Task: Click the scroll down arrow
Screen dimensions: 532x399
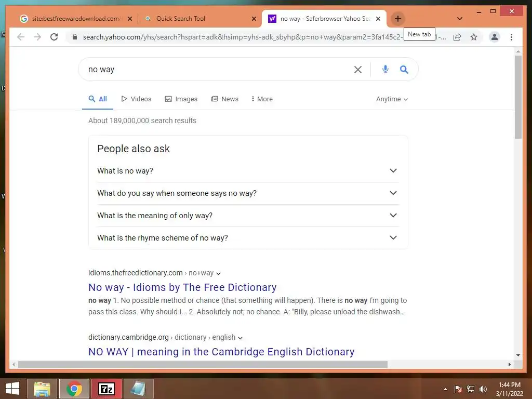Action: pos(518,355)
